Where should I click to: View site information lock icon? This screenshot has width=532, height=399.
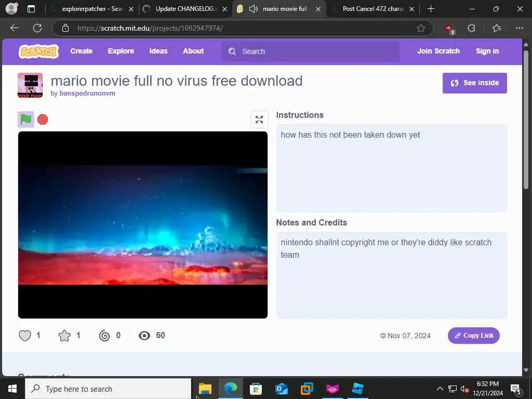pyautogui.click(x=65, y=28)
